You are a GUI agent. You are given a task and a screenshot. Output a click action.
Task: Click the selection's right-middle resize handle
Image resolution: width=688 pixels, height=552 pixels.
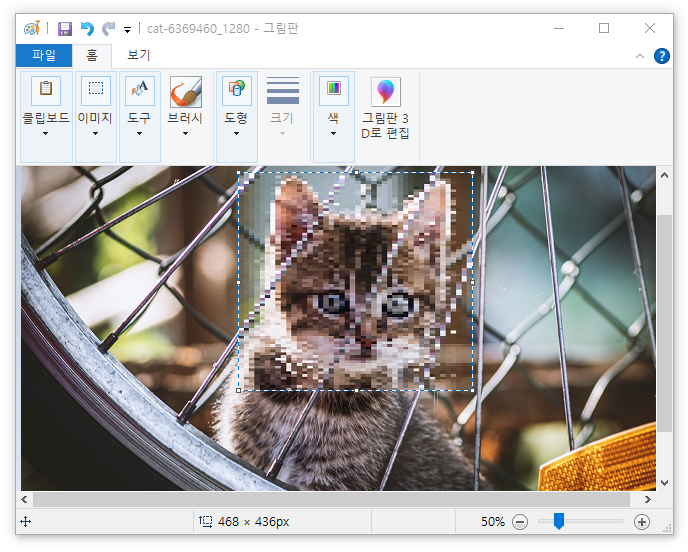pyautogui.click(x=473, y=282)
